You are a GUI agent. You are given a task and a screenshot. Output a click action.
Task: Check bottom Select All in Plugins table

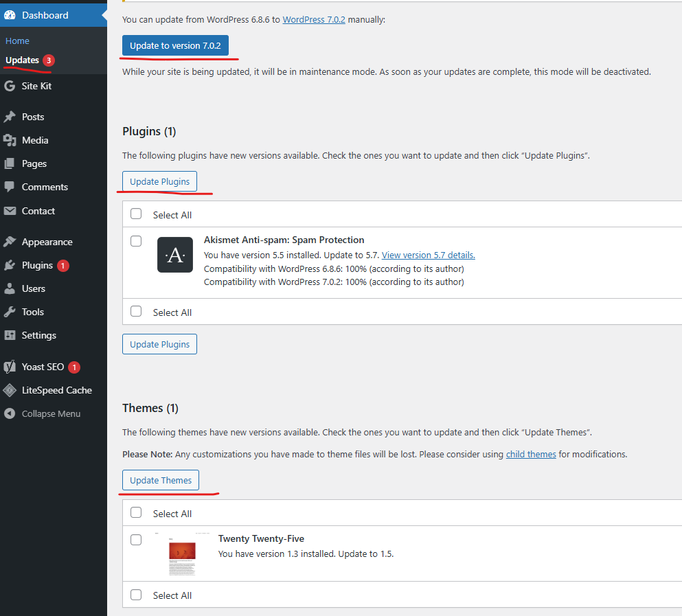(136, 311)
